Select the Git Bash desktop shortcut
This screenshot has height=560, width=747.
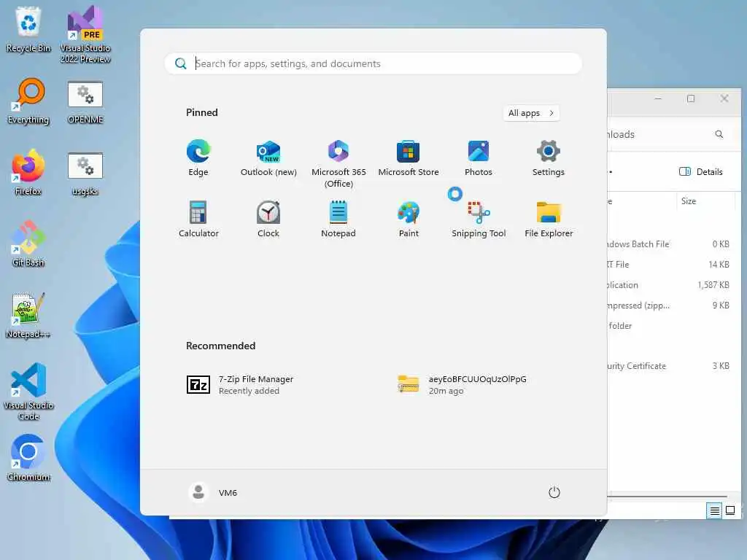click(x=28, y=244)
